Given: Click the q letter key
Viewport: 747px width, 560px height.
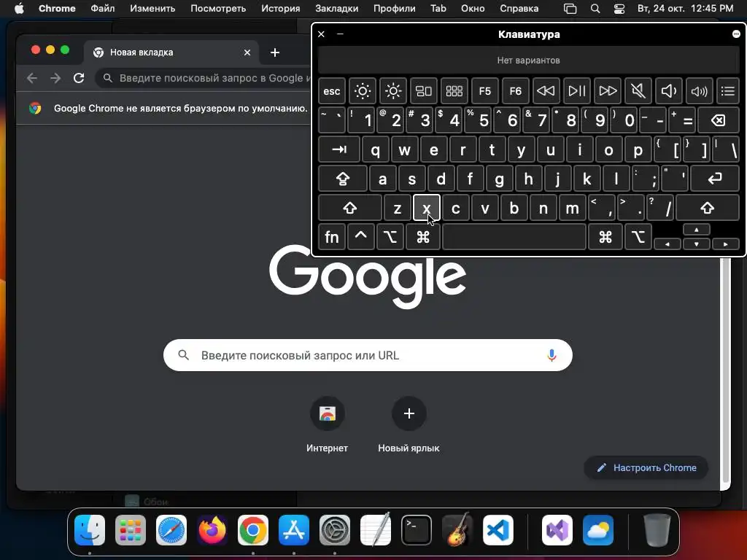Looking at the screenshot, I should click(376, 149).
